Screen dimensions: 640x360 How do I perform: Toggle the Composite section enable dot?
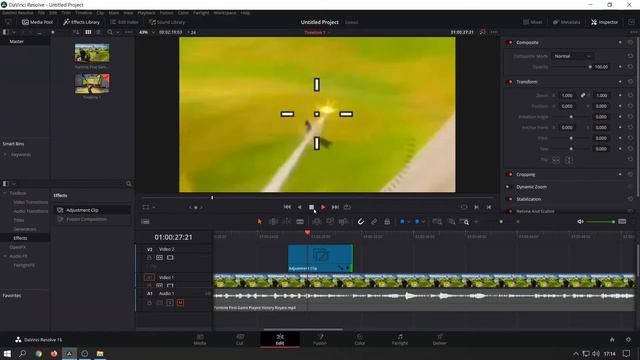coord(510,42)
